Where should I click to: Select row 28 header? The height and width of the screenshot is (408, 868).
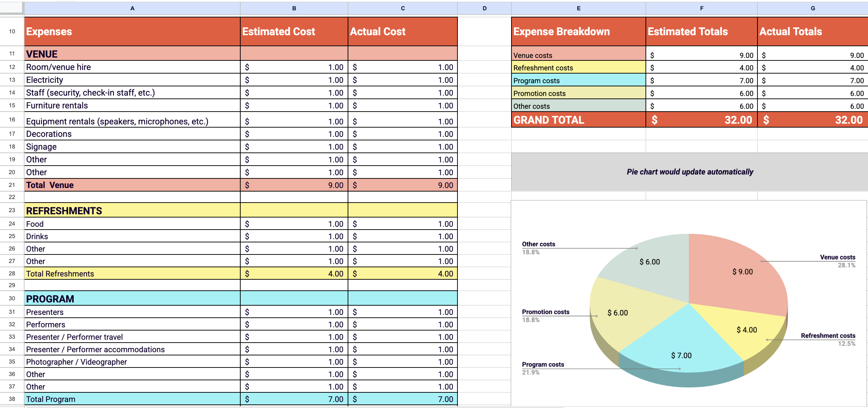pyautogui.click(x=12, y=273)
